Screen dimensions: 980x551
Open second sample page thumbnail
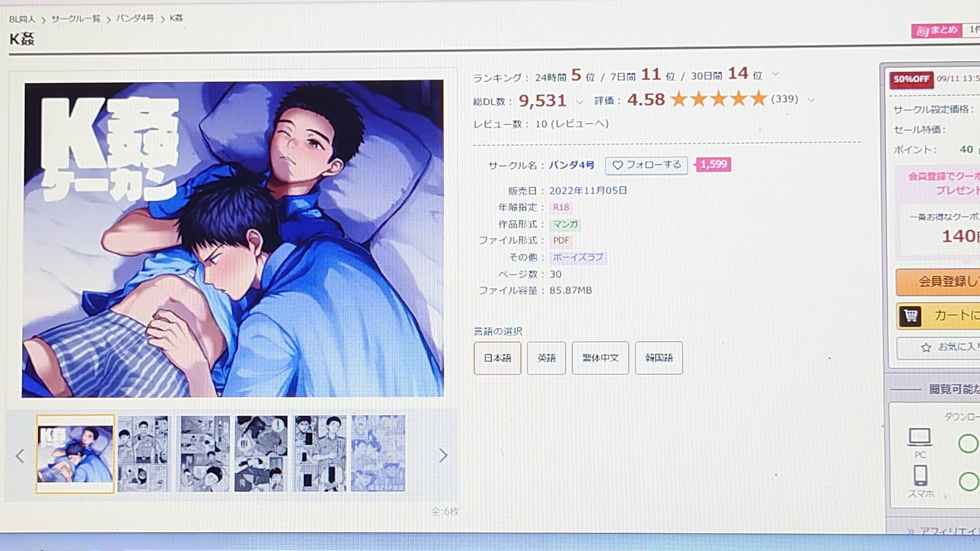pos(143,454)
